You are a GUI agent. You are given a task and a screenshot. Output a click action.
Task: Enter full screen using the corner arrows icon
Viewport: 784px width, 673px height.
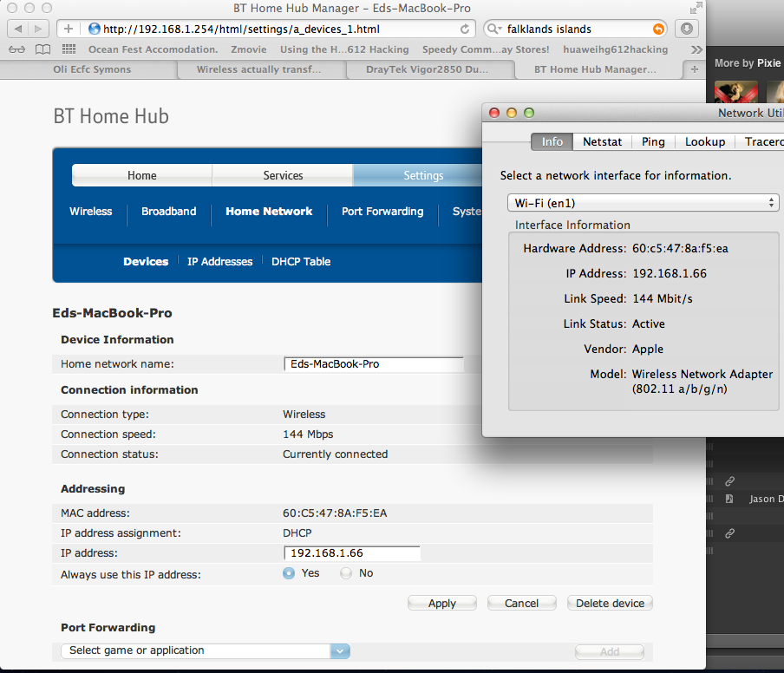[x=696, y=8]
